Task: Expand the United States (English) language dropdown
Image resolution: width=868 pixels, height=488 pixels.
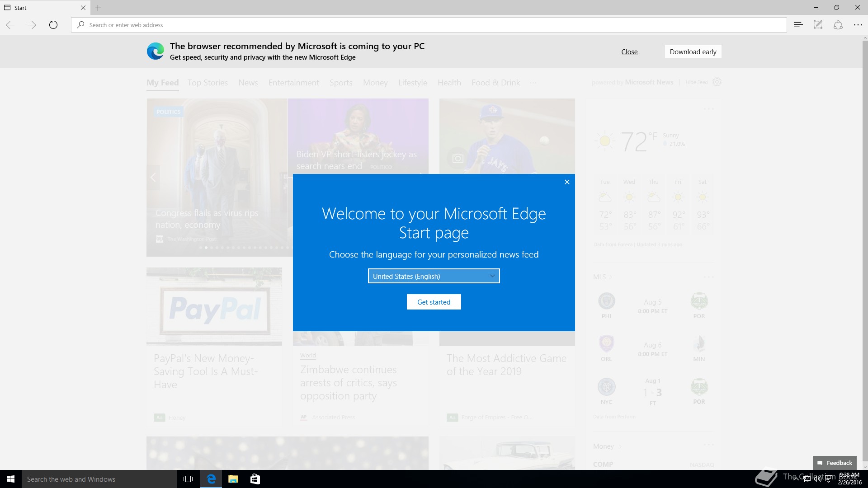Action: click(434, 276)
